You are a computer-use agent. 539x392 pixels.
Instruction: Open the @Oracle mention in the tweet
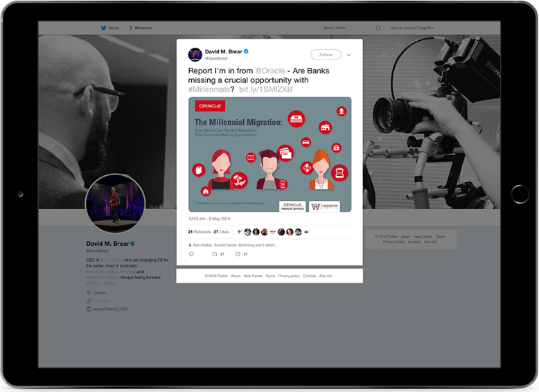(269, 71)
